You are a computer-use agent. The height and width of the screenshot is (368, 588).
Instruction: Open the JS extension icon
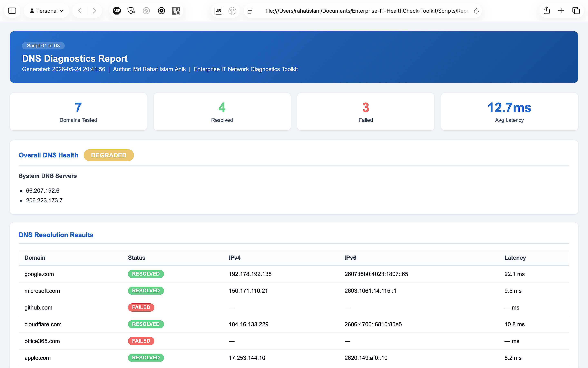click(218, 11)
